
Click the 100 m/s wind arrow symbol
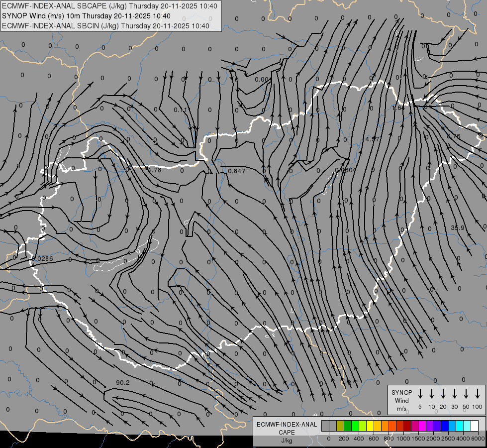(478, 394)
